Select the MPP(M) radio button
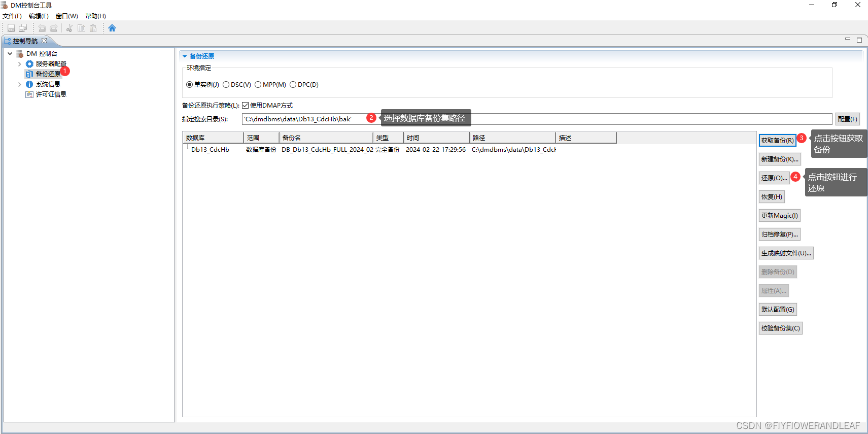The height and width of the screenshot is (434, 868). (258, 85)
